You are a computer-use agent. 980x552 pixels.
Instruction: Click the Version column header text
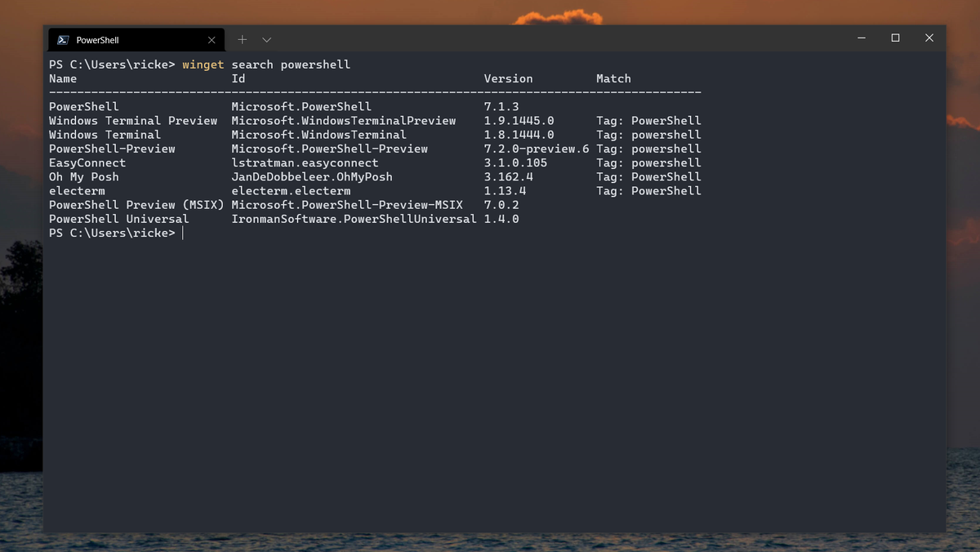pos(508,78)
